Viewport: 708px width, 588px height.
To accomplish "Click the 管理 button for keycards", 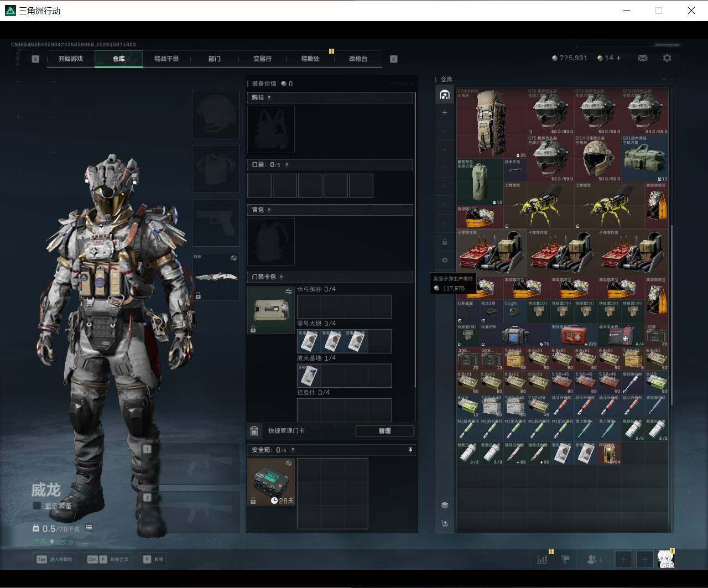I will coord(384,431).
